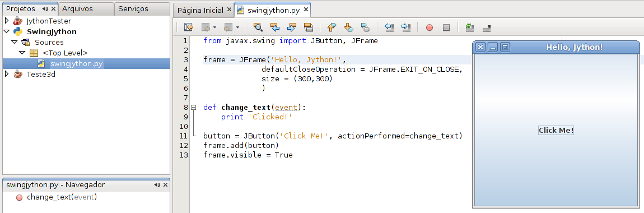Click Shift Line Right icon
644x213 pixels.
[406, 27]
